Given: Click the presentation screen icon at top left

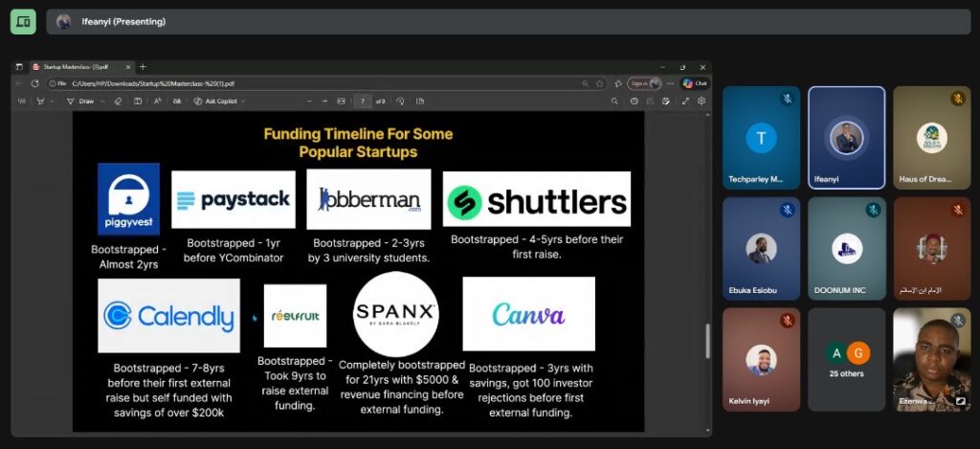Looking at the screenshot, I should click(x=23, y=21).
